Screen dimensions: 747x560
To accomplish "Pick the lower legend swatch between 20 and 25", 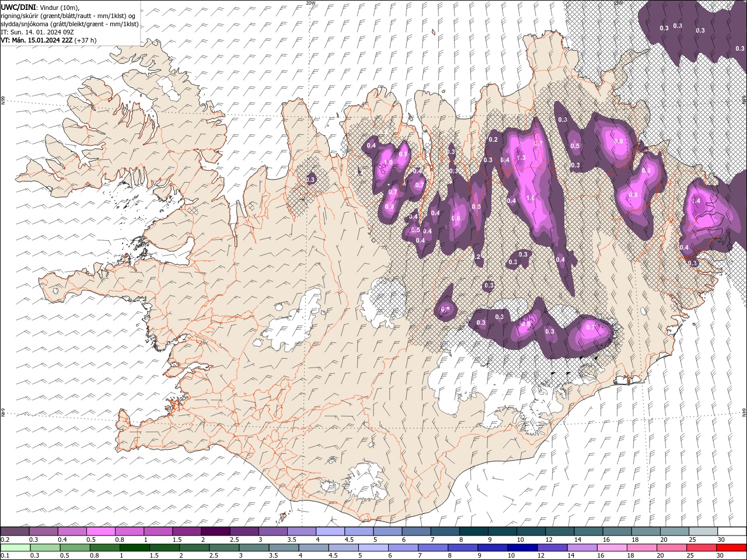I will coord(672,548).
